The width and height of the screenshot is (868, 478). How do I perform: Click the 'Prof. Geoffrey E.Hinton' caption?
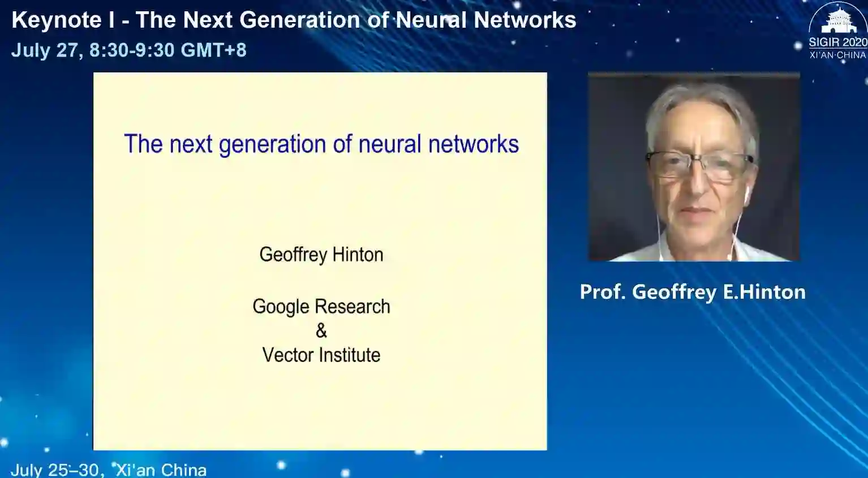[693, 292]
